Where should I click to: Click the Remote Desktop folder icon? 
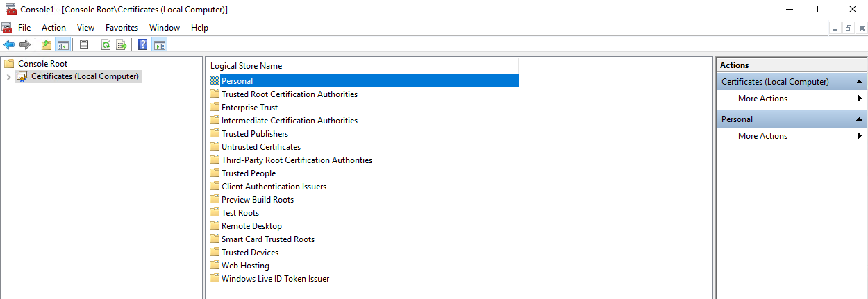point(215,226)
